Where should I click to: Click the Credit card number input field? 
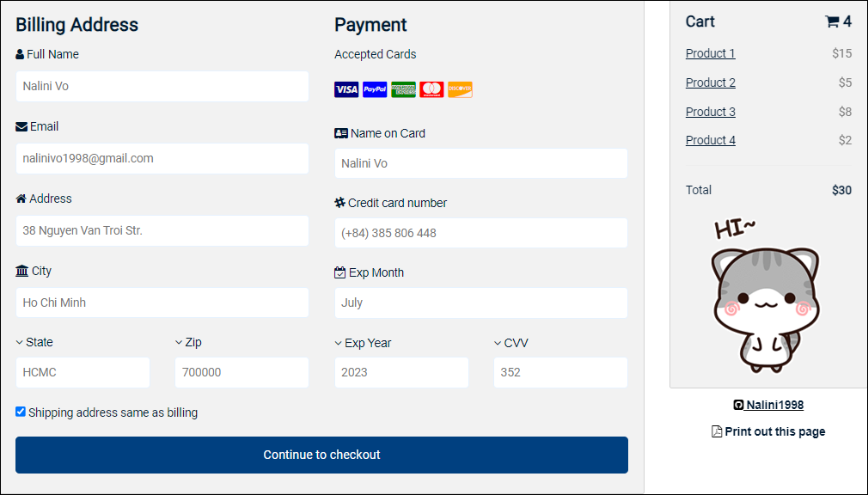(x=480, y=232)
